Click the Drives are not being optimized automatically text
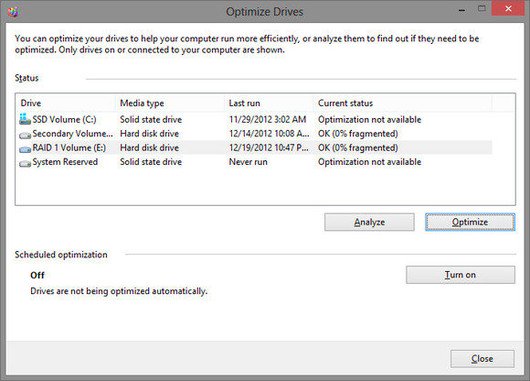 (x=119, y=291)
